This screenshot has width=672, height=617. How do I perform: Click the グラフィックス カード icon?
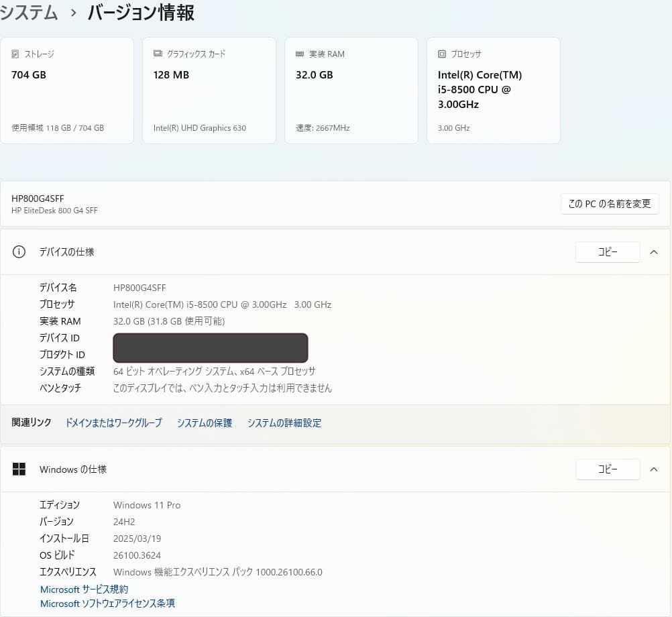click(157, 54)
